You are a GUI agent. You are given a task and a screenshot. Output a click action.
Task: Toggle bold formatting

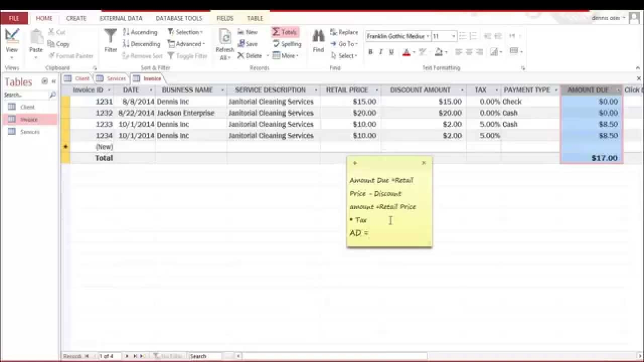(371, 52)
